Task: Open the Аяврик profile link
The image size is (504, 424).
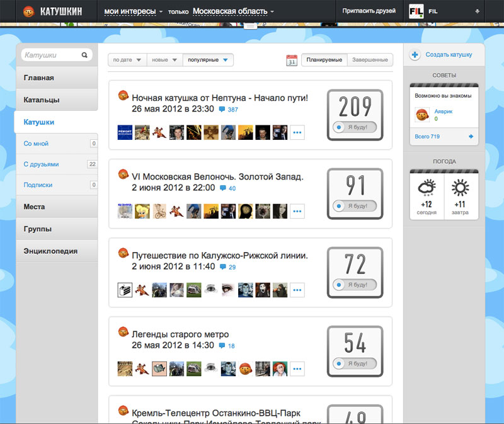Action: [x=444, y=112]
